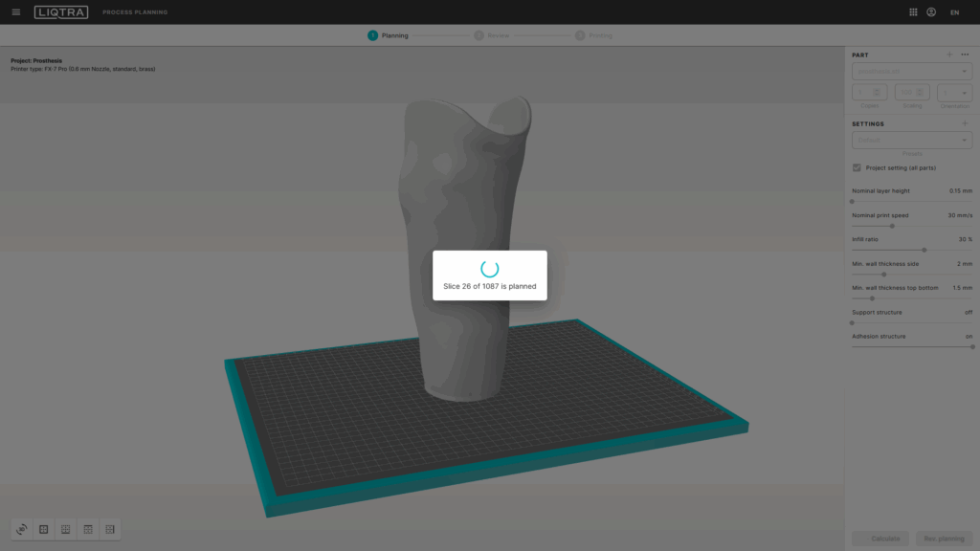Toggle Project setting (all parts) checkbox
This screenshot has width=980, height=551.
click(857, 167)
